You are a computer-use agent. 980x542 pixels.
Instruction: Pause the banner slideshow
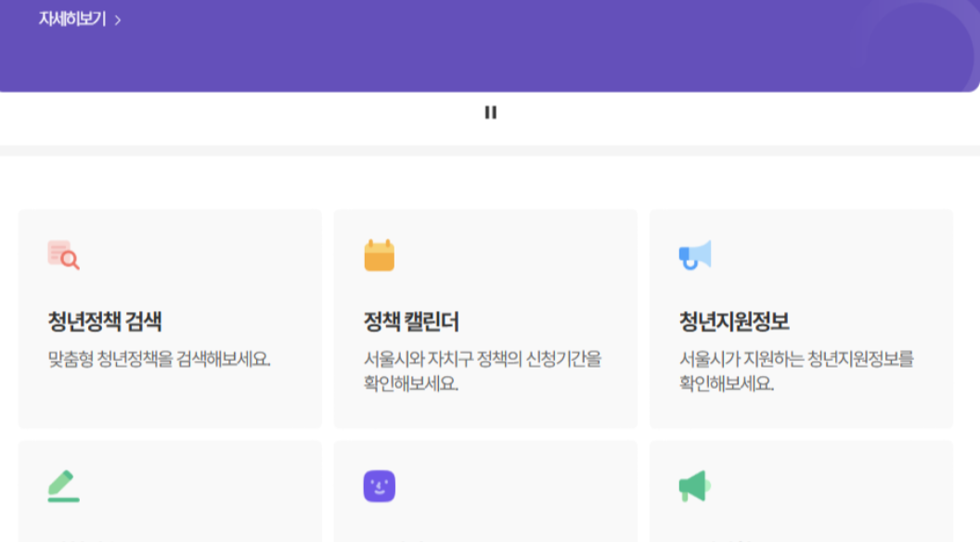pos(491,112)
